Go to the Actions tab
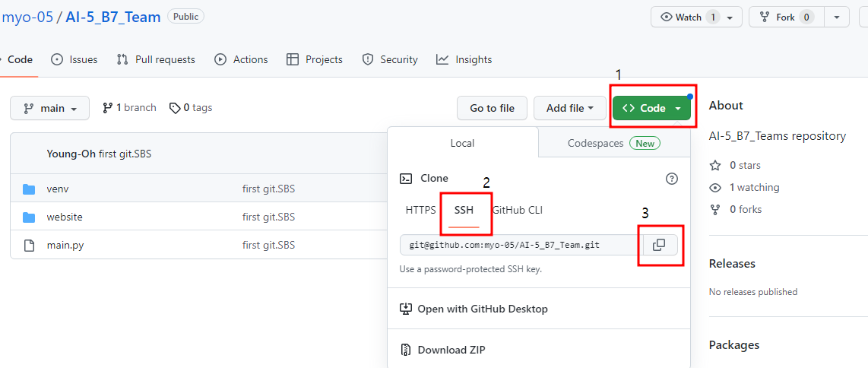Viewport: 868px width, 368px height. (x=241, y=60)
